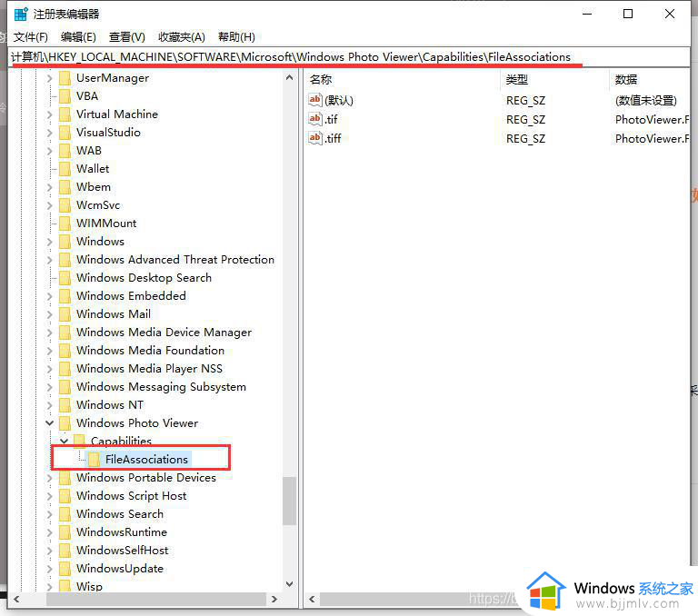Select the Windows Media Foundation folder icon
698x616 pixels.
65,351
